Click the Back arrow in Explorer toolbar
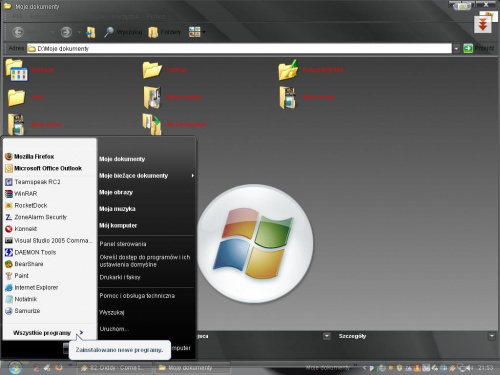Image resolution: width=500 pixels, height=375 pixels. pos(18,32)
